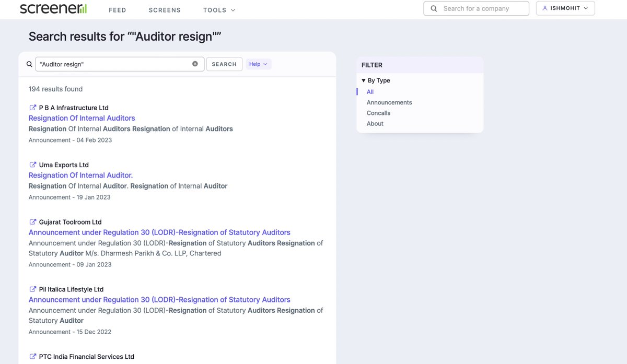The height and width of the screenshot is (364, 627).
Task: Click the 194 results found text
Action: click(x=55, y=89)
